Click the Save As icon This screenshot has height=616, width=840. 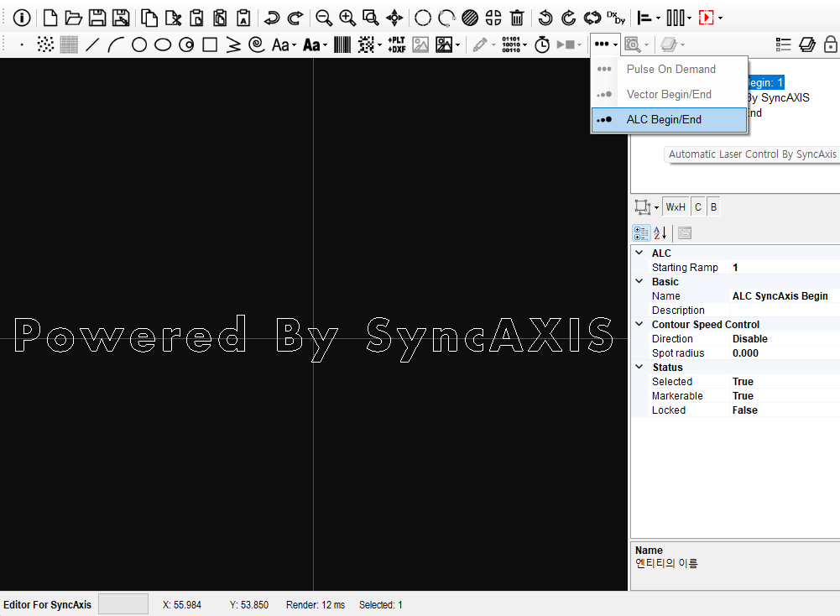(x=121, y=18)
